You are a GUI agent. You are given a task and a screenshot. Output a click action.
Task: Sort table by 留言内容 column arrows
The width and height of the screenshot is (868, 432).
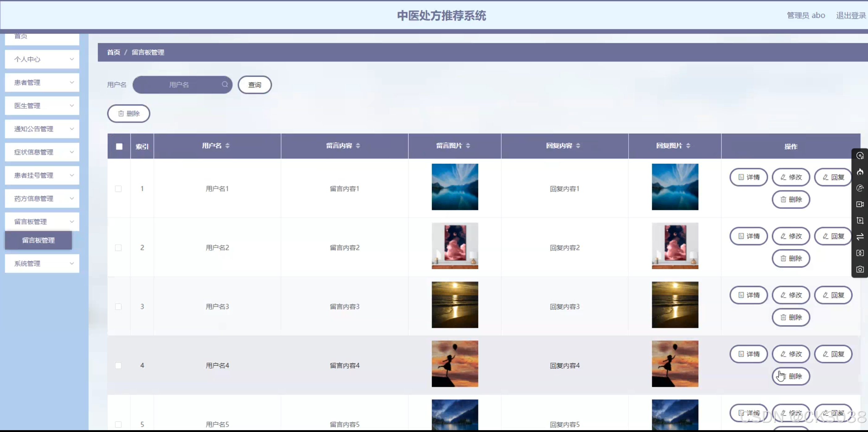(358, 146)
